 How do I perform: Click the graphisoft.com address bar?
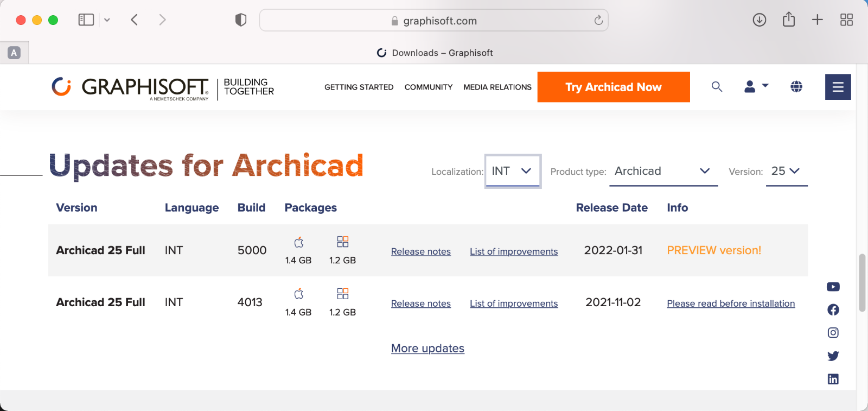click(x=433, y=21)
